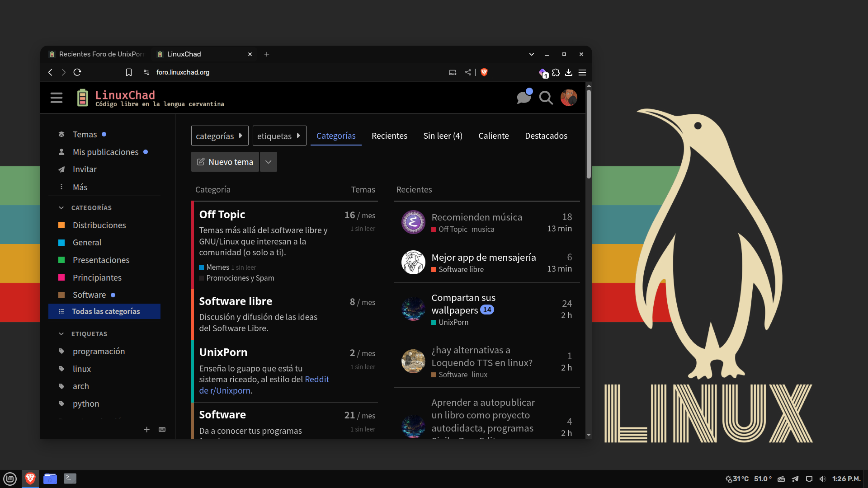This screenshot has width=868, height=488.
Task: Expand the Nuevo tema dropdown arrow
Action: pos(268,162)
